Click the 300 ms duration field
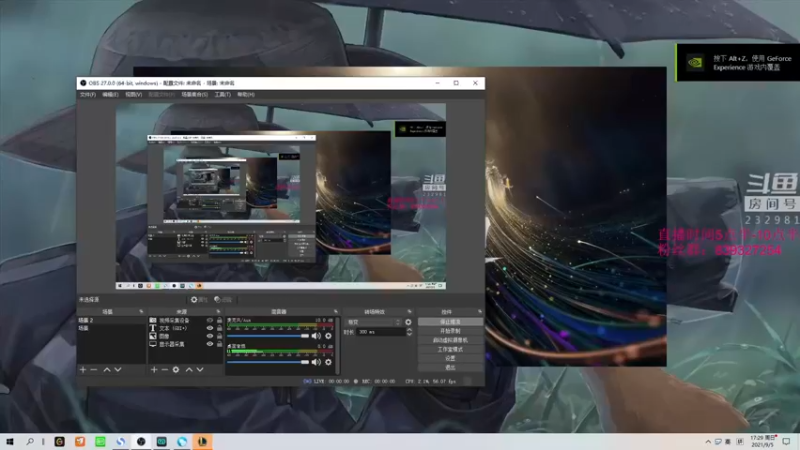 pos(381,332)
